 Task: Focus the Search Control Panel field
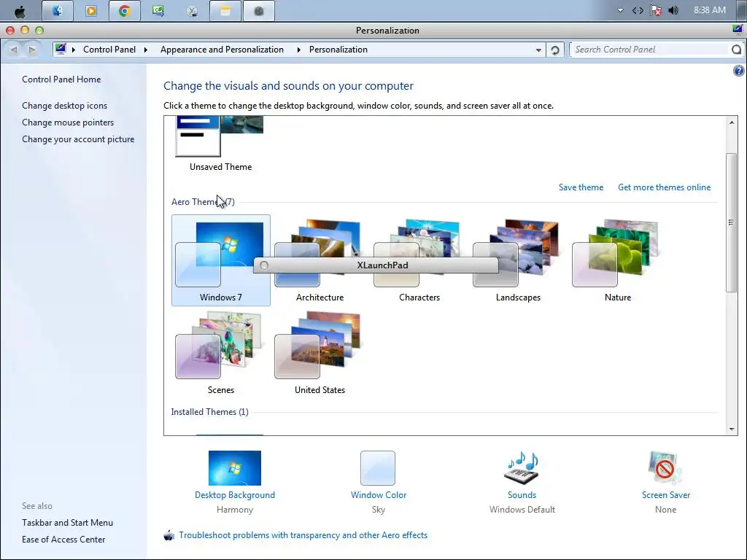point(650,50)
